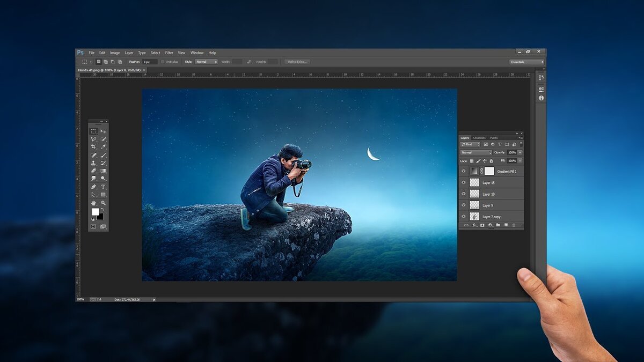Change the screen mode
This screenshot has width=644, height=362.
103,226
